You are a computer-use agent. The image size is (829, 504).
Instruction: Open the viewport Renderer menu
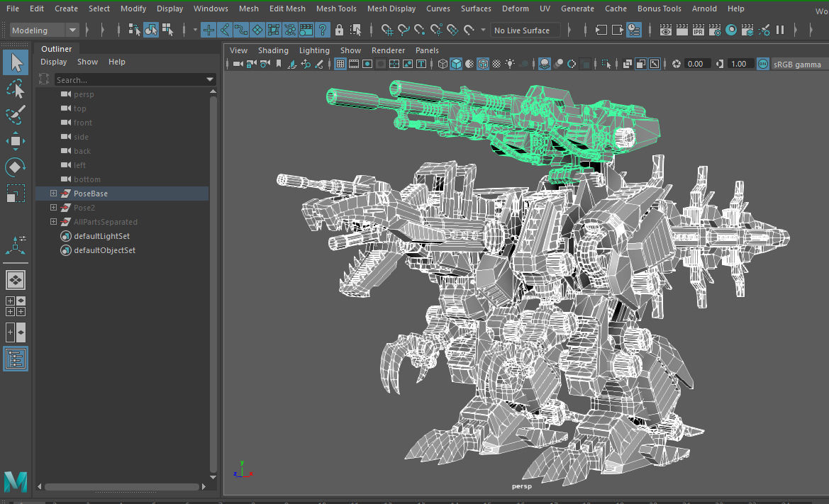[388, 50]
